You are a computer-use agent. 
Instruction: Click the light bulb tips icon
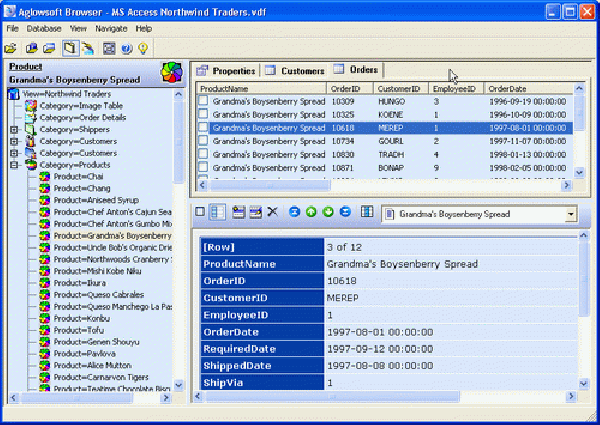144,48
